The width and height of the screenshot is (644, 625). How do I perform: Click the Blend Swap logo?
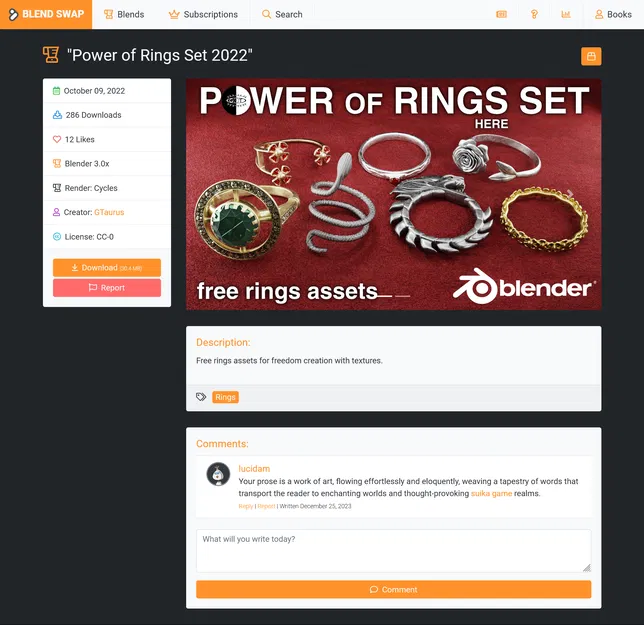coord(46,14)
